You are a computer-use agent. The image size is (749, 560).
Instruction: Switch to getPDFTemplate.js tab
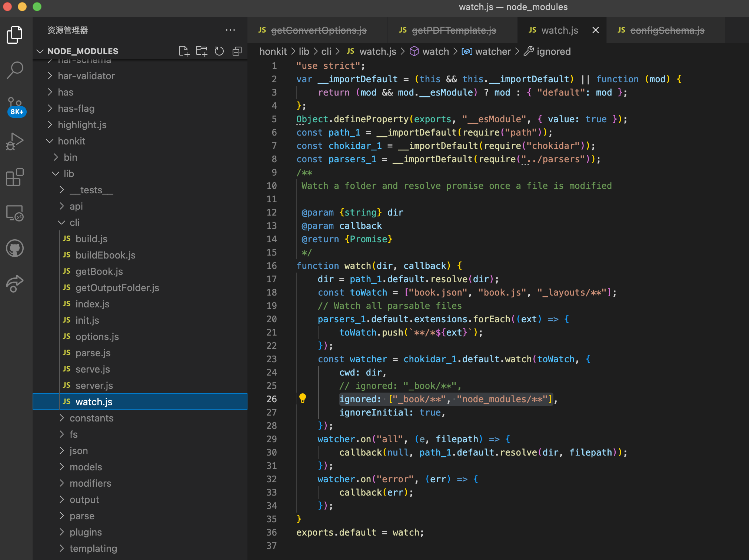click(453, 30)
